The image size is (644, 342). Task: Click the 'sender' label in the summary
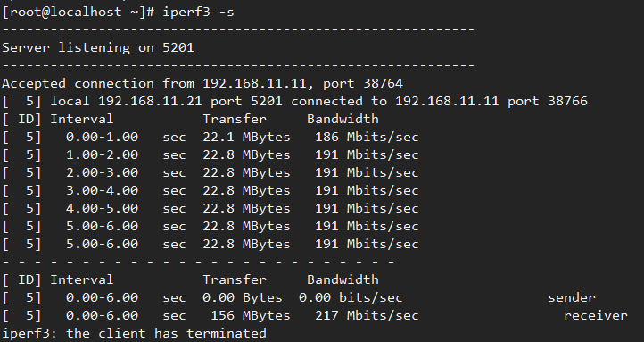pos(572,298)
